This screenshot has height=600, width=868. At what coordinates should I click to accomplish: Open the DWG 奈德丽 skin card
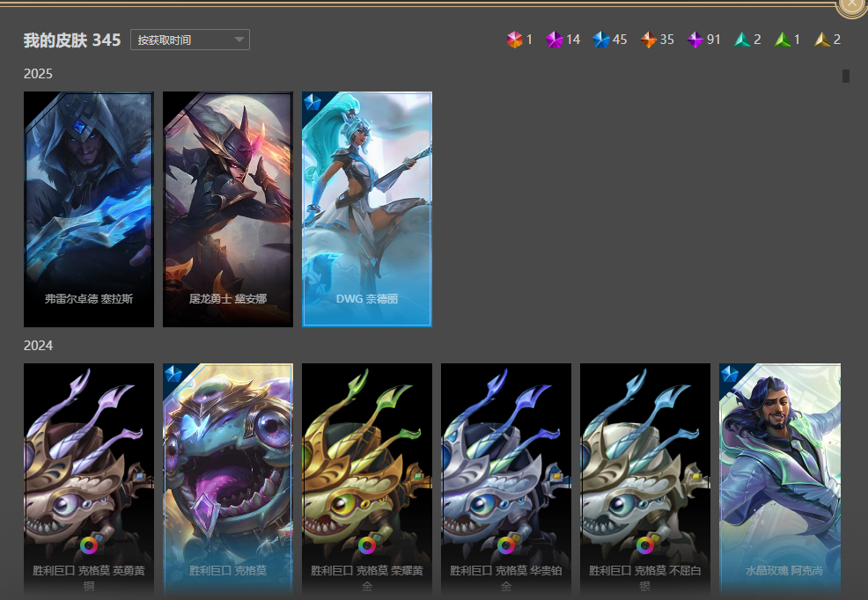pyautogui.click(x=367, y=209)
